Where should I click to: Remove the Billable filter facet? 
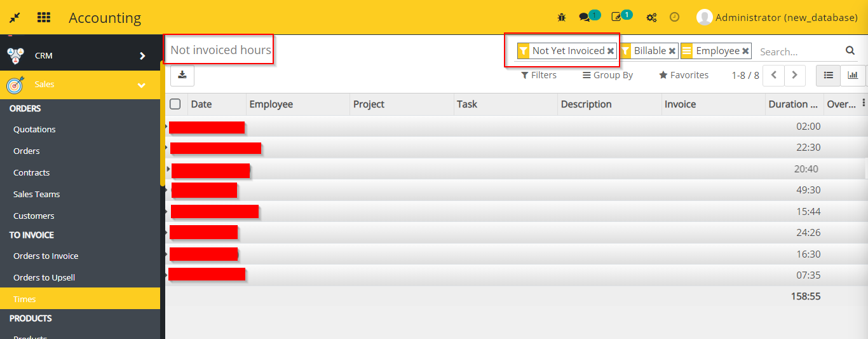click(x=672, y=51)
